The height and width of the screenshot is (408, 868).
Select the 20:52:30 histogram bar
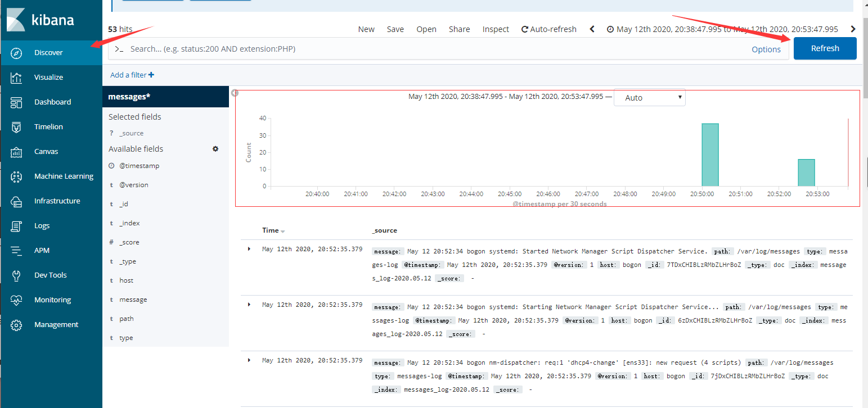tap(806, 173)
